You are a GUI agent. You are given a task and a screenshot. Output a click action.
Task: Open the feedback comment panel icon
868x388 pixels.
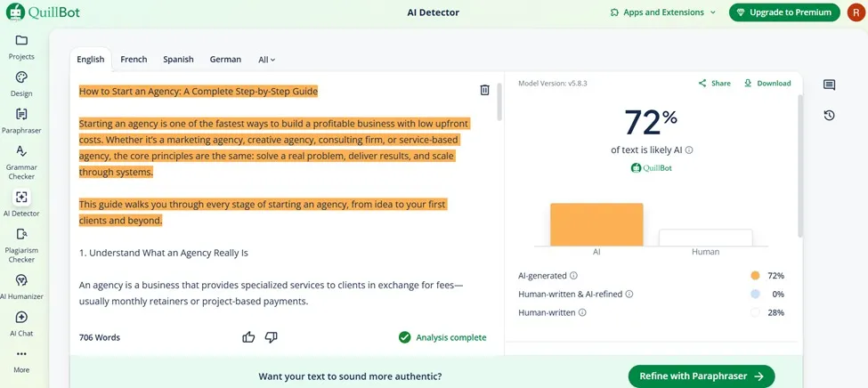point(829,85)
